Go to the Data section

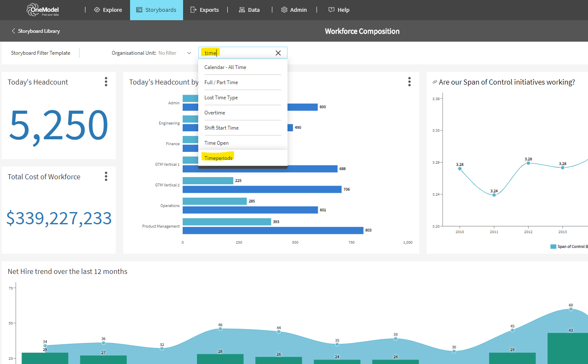pos(249,10)
